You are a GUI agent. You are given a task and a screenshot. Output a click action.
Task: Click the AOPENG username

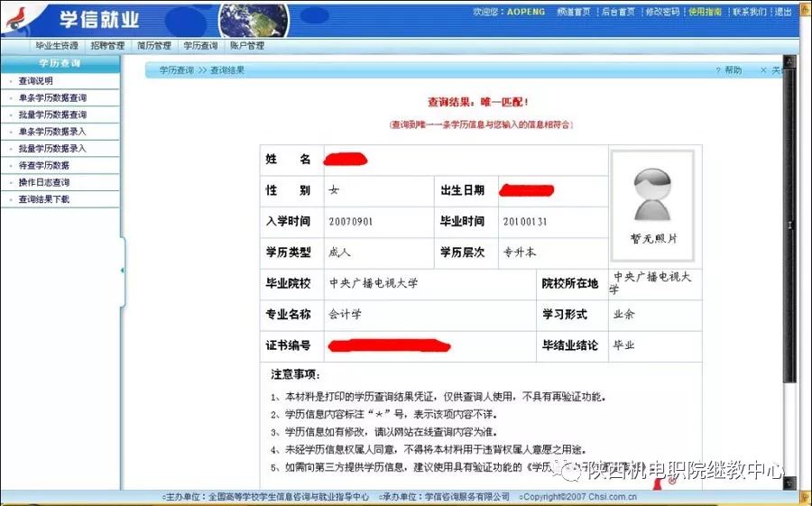point(526,12)
